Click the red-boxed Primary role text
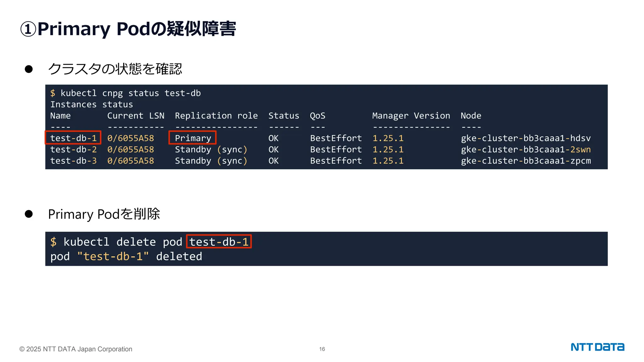644x362 pixels. click(x=192, y=138)
